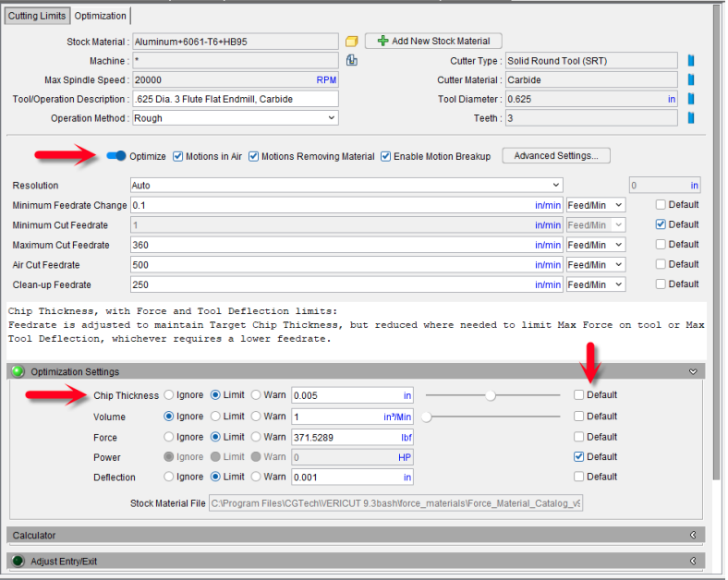The width and height of the screenshot is (728, 580).
Task: Open Advanced Settings dialog
Action: (556, 156)
